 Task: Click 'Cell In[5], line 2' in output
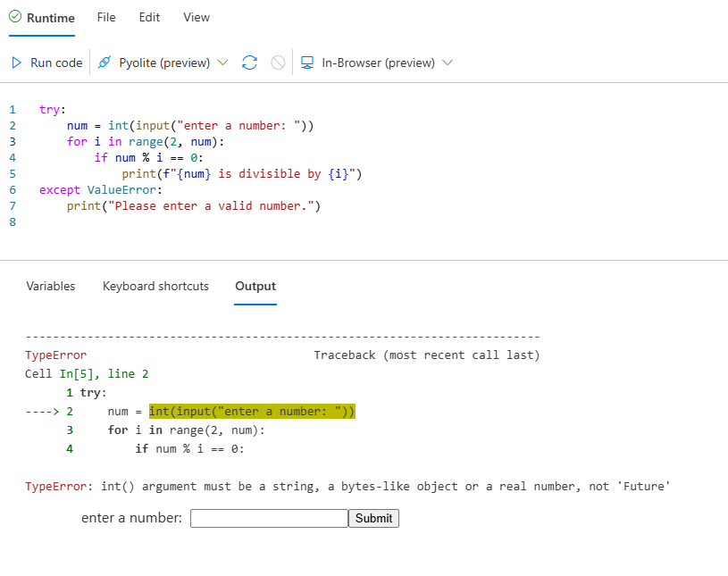click(x=87, y=373)
